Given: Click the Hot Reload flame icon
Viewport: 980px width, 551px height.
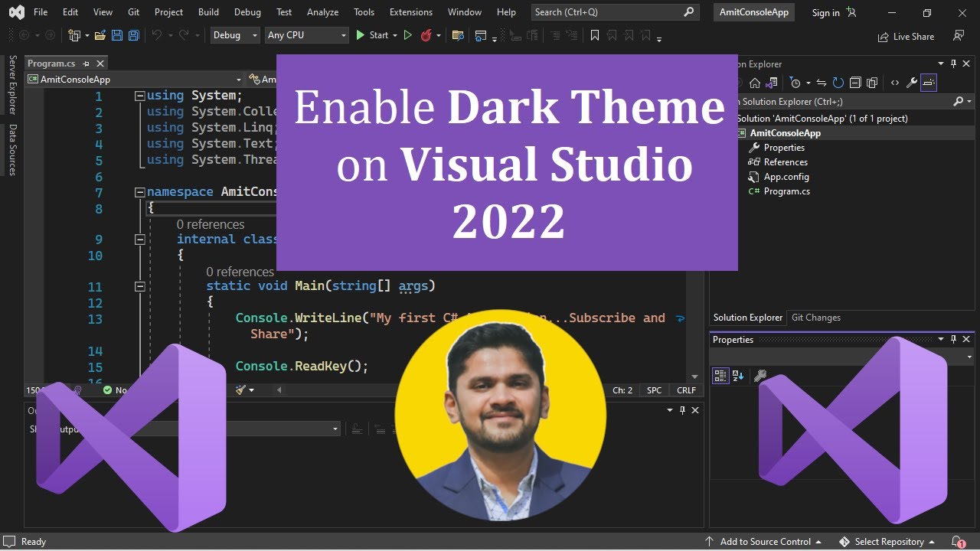Looking at the screenshot, I should pos(426,35).
